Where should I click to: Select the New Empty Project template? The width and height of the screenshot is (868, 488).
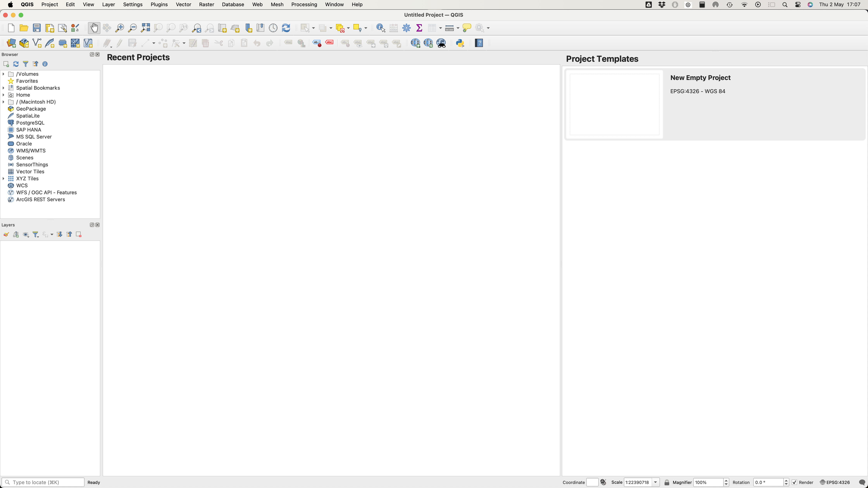click(700, 78)
